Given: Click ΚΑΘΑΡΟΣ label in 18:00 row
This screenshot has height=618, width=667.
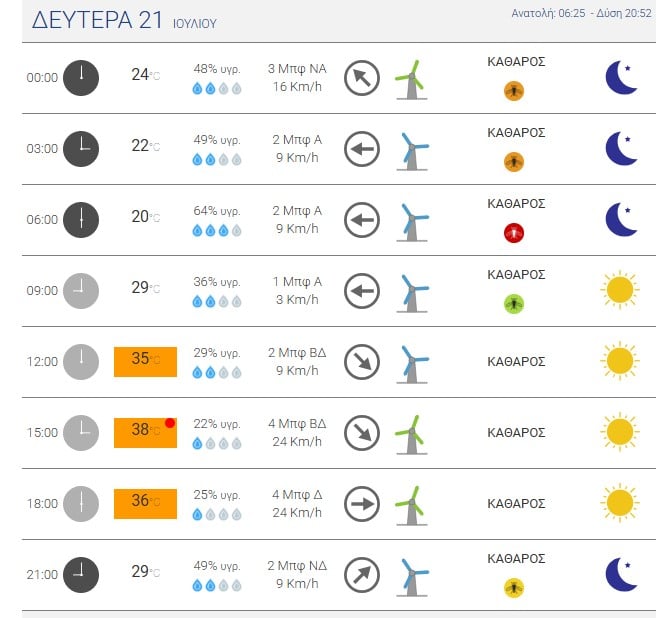Looking at the screenshot, I should (516, 504).
